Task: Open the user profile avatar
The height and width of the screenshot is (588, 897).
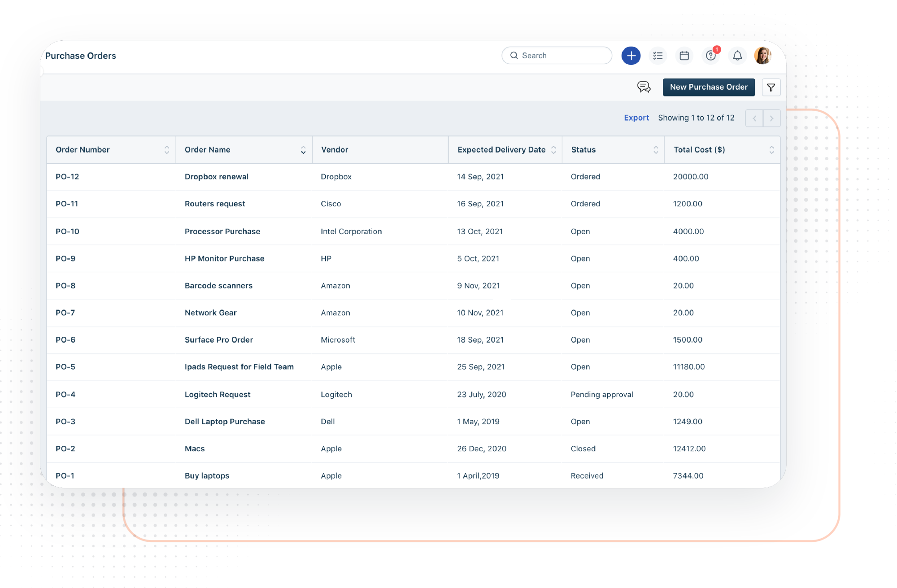Action: pyautogui.click(x=763, y=55)
